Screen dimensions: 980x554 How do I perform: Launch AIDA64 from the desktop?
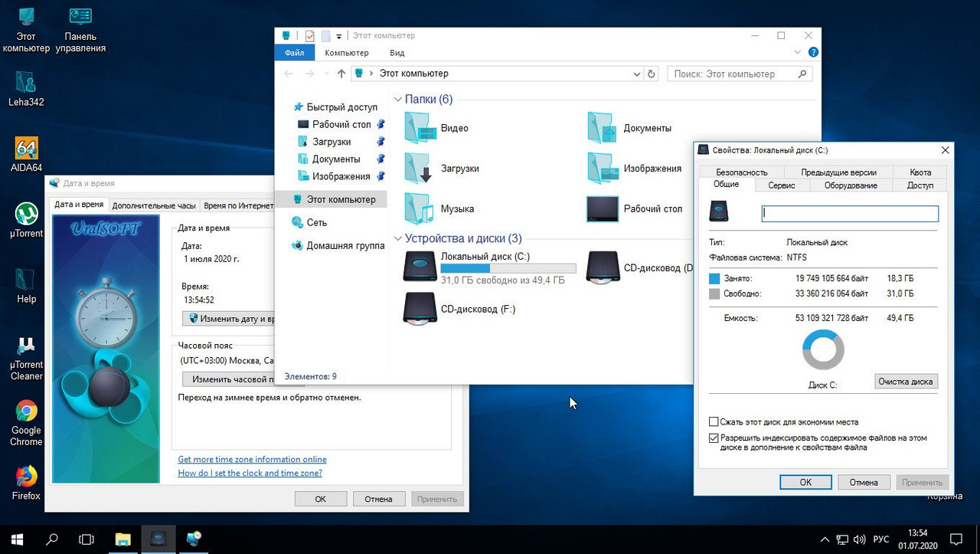(26, 154)
